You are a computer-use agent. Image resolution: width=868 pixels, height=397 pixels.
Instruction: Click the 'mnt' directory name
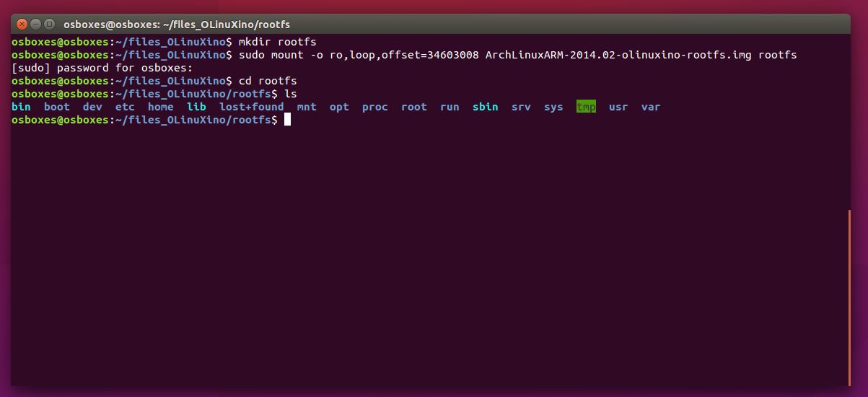307,107
